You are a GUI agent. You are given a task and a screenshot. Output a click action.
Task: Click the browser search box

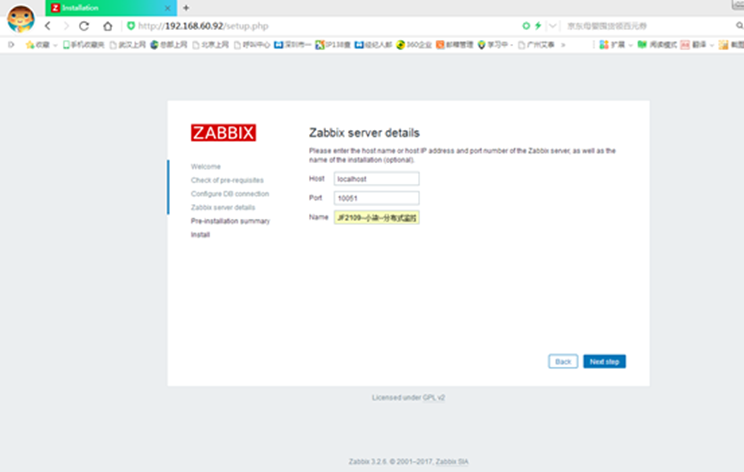coord(648,26)
